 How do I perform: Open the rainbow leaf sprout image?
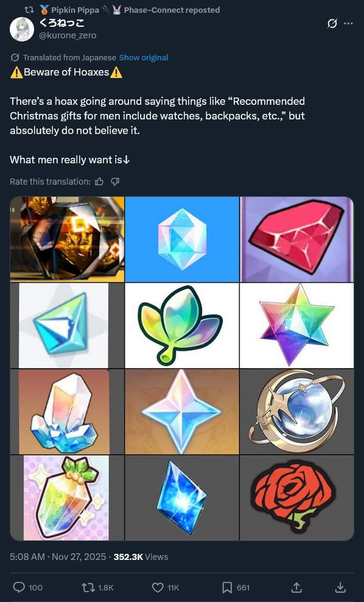point(182,325)
